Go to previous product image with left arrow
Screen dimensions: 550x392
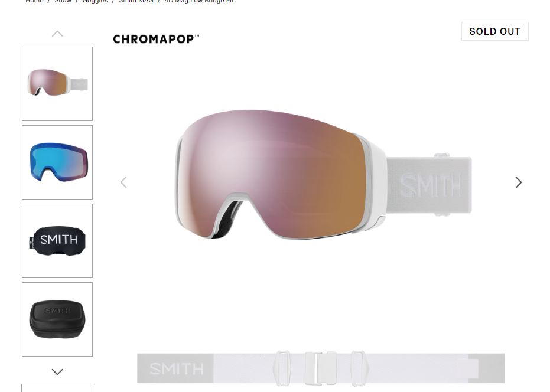pyautogui.click(x=123, y=182)
